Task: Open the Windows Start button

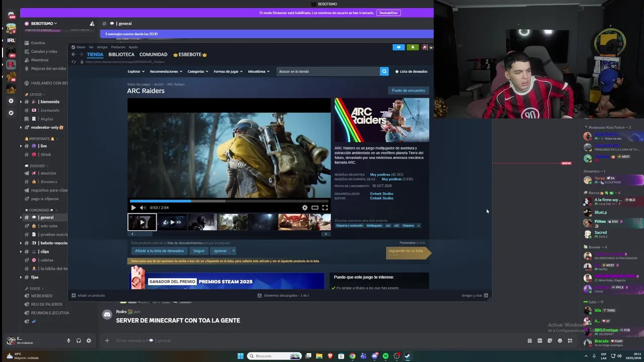Action: click(240, 356)
